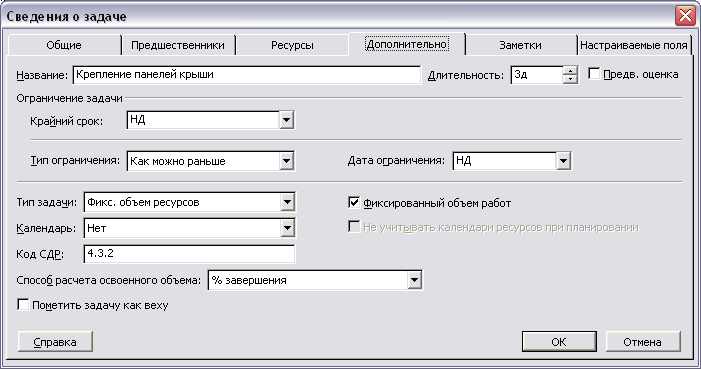Expand the Календарь dropdown
Viewport: 701px width, 369px height.
pyautogui.click(x=287, y=228)
